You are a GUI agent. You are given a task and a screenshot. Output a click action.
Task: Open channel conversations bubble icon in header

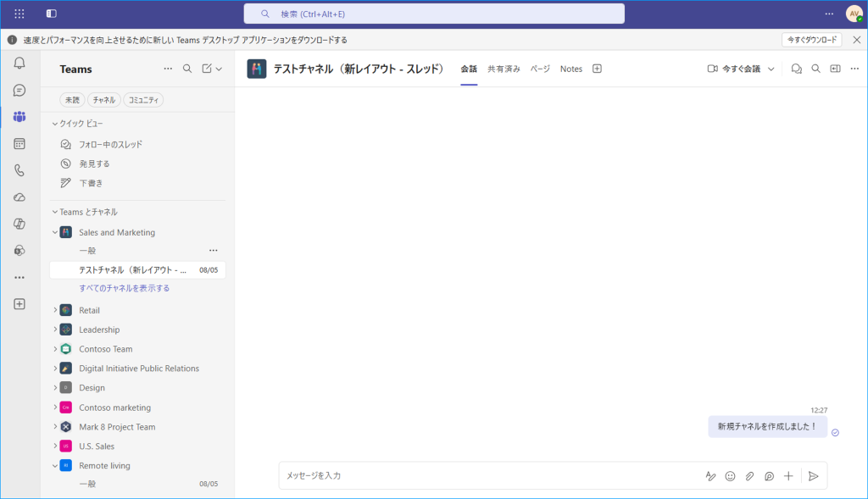[797, 69]
